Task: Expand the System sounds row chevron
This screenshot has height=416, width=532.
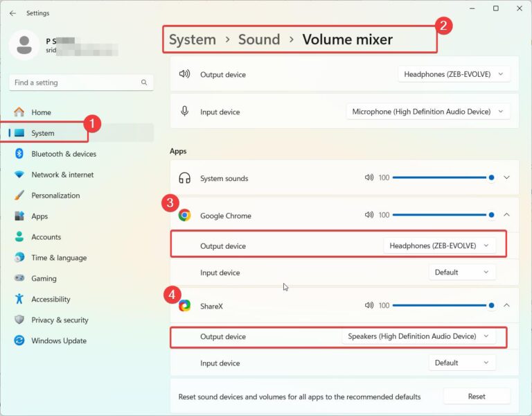Action: click(506, 177)
